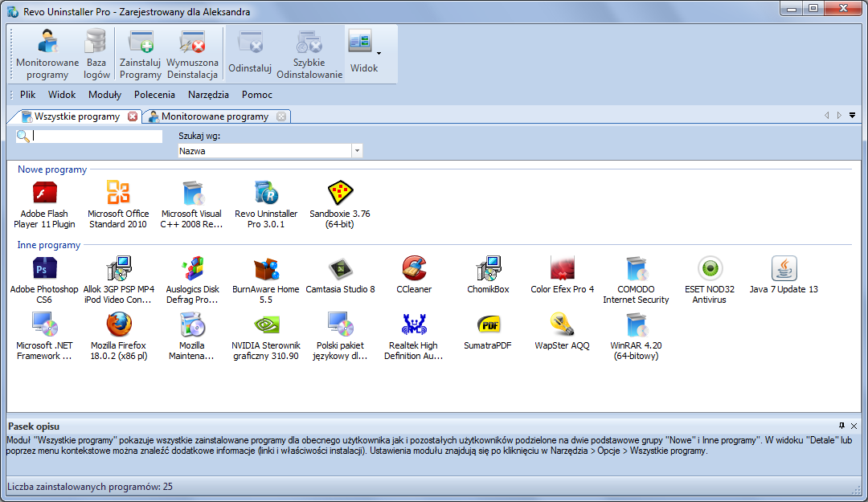Open the Pomoc menu
The image size is (868, 502).
click(x=257, y=95)
